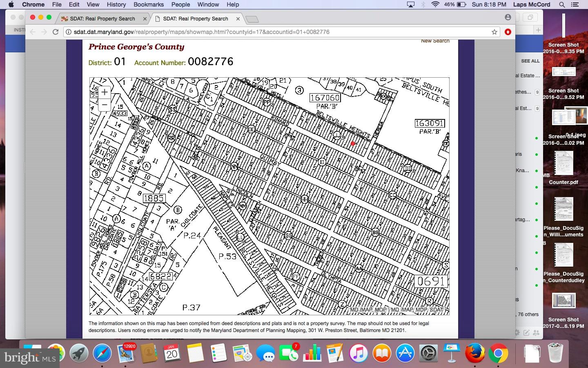Click parcel label 167060 on the map
The width and height of the screenshot is (588, 368).
[x=325, y=98]
